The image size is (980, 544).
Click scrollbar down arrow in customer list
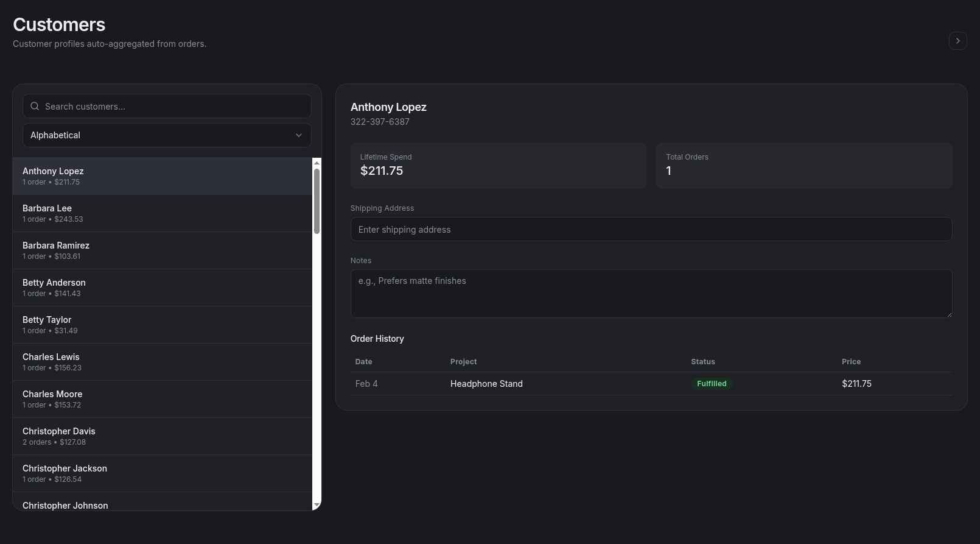(x=317, y=506)
